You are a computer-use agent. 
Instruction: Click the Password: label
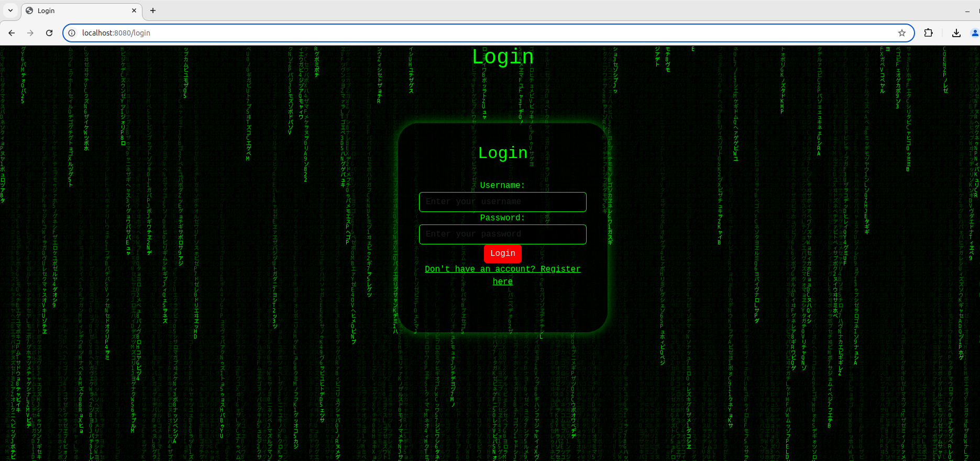[503, 218]
